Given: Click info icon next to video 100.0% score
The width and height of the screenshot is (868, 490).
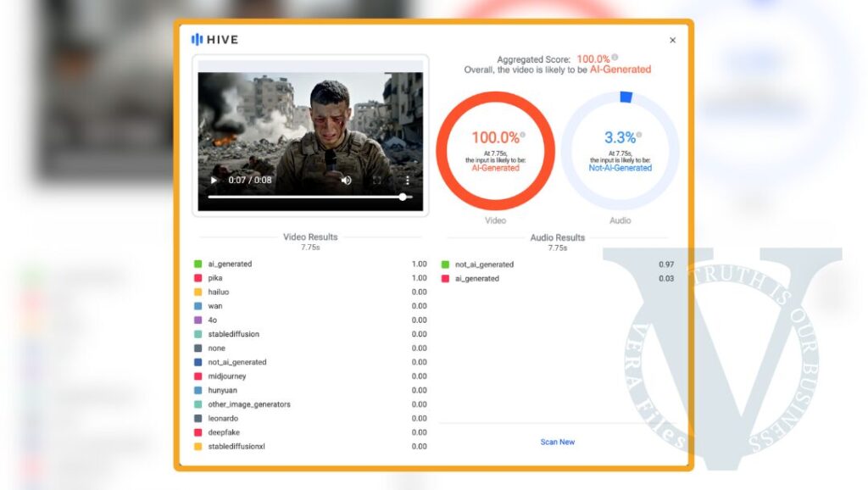Looking at the screenshot, I should pyautogui.click(x=522, y=135).
